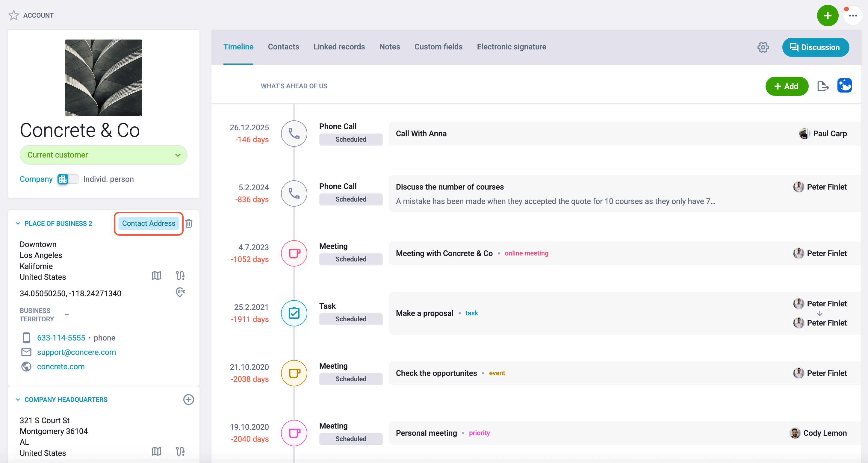868x463 pixels.
Task: Open the Custom fields tab
Action: (438, 47)
